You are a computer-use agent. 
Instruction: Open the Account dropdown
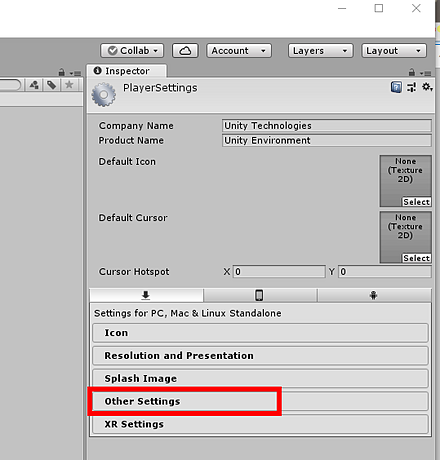tap(239, 51)
